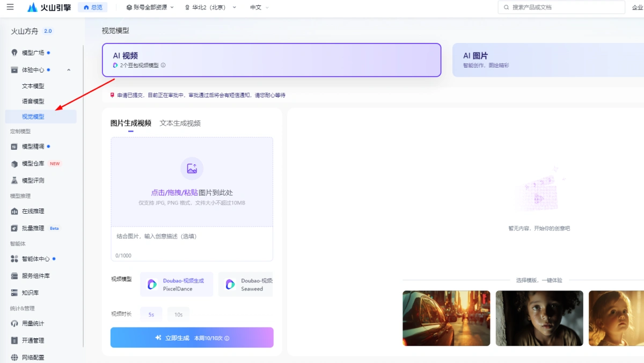
Task: Open the 中文 language dropdown
Action: tap(260, 8)
